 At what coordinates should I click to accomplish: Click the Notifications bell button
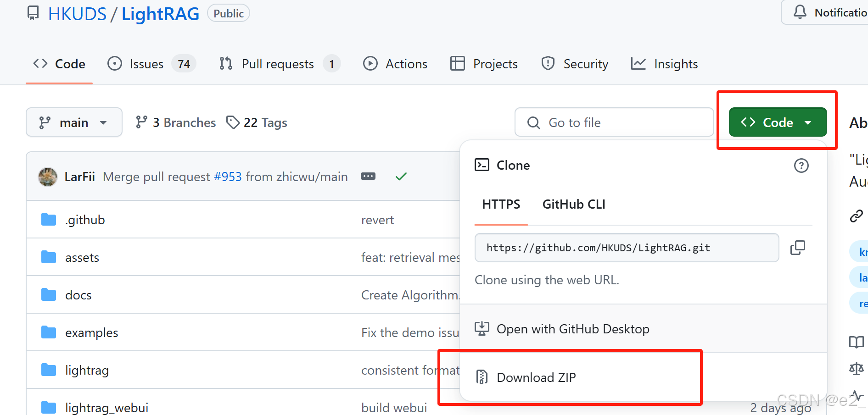pyautogui.click(x=824, y=12)
